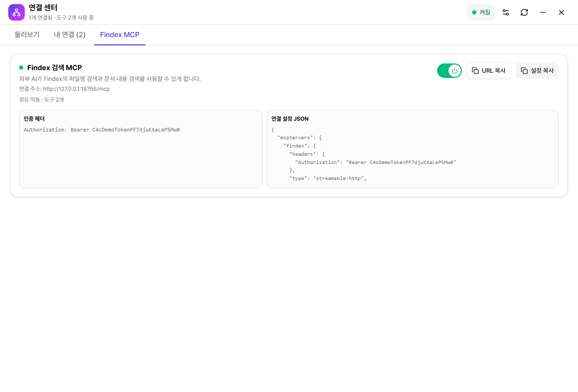The image size is (578, 392).
Task: Minimize the 연결 센터 window
Action: pyautogui.click(x=543, y=12)
